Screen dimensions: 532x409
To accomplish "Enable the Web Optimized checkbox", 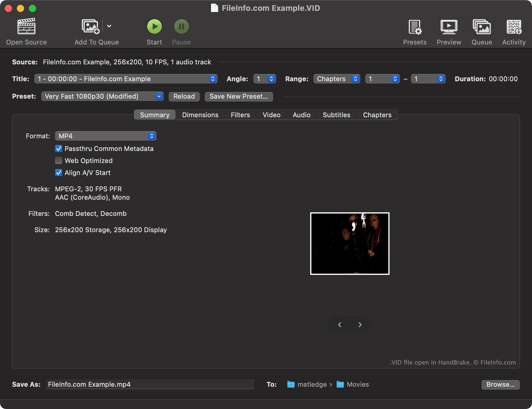I will tap(59, 161).
